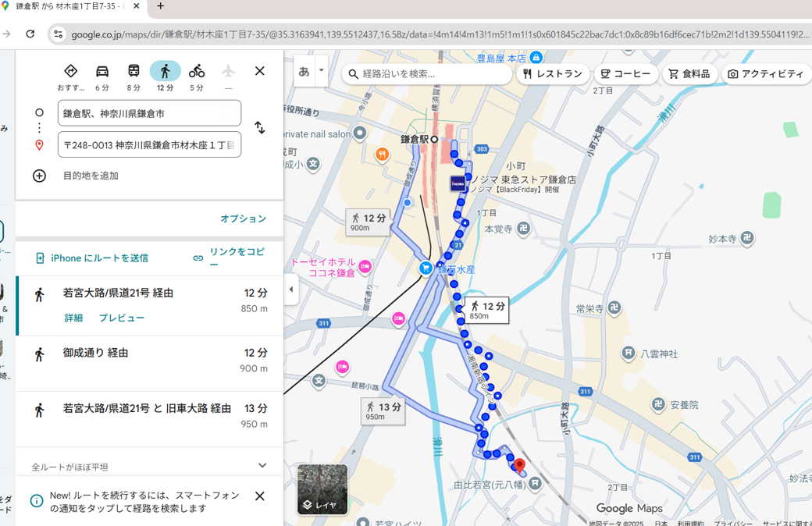Open a new browser tab
This screenshot has width=812, height=526.
(x=161, y=6)
